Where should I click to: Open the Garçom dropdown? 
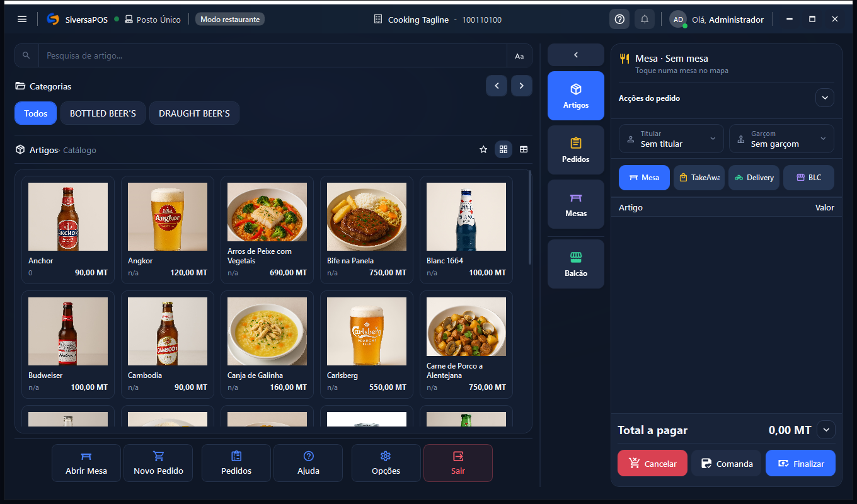click(781, 139)
